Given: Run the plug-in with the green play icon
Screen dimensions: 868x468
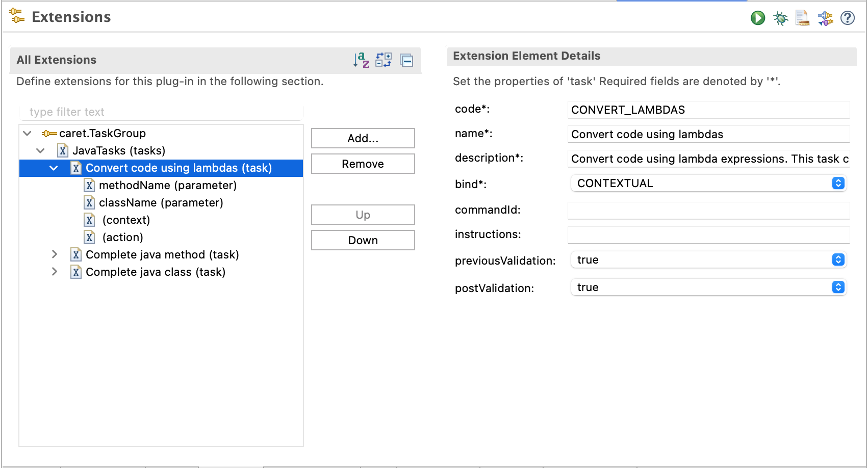Looking at the screenshot, I should (758, 17).
